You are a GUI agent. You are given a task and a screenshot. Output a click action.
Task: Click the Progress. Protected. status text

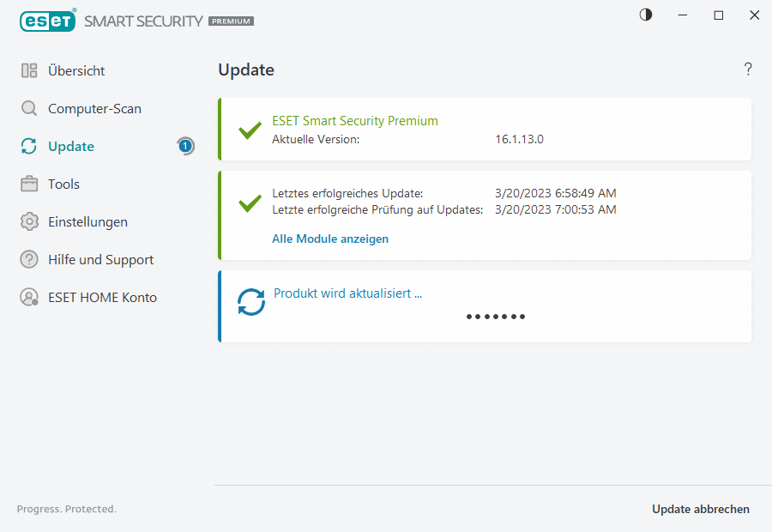(66, 509)
